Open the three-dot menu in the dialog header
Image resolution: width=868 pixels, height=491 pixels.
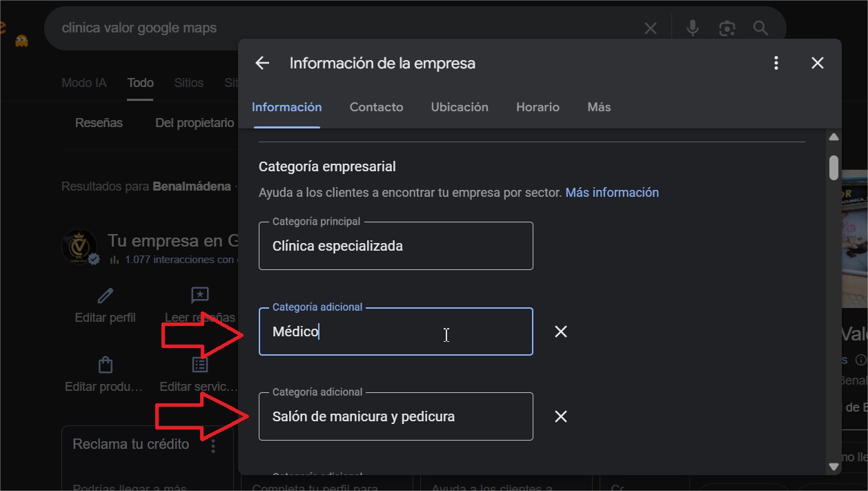coord(776,62)
